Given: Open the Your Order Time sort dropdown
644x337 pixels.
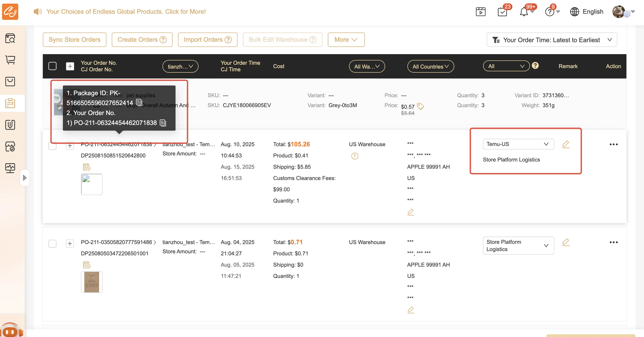Looking at the screenshot, I should coord(552,40).
